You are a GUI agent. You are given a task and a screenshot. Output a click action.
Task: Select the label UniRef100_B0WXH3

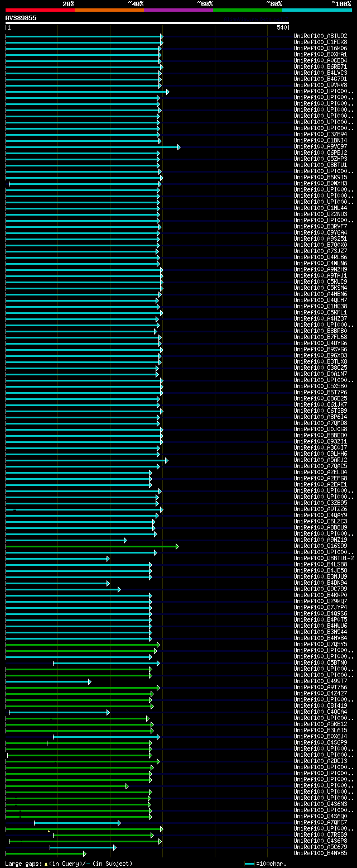tap(320, 183)
